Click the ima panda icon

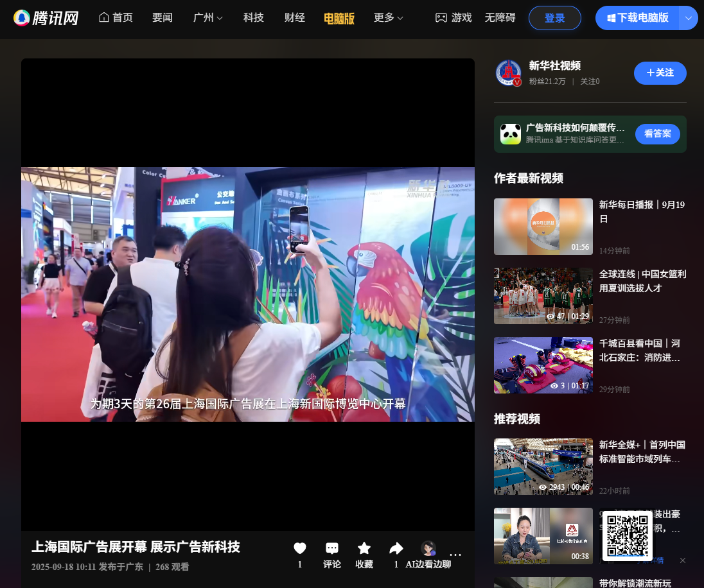tap(511, 134)
